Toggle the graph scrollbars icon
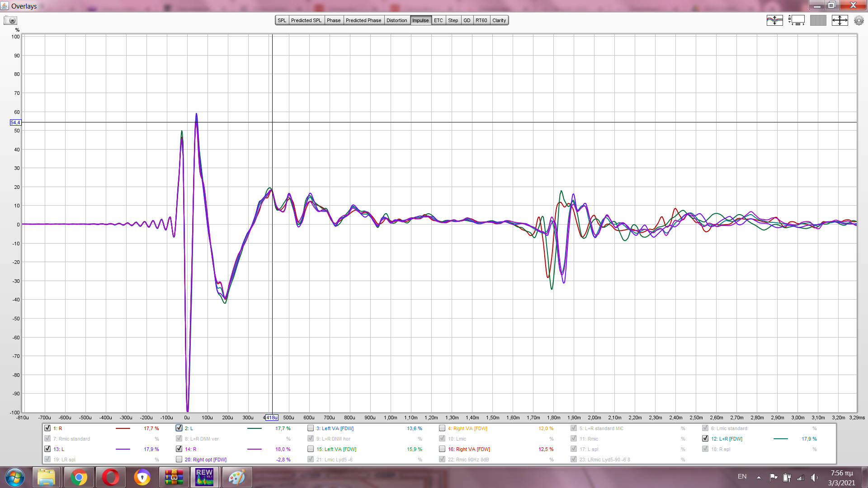The image size is (868, 488). [796, 20]
